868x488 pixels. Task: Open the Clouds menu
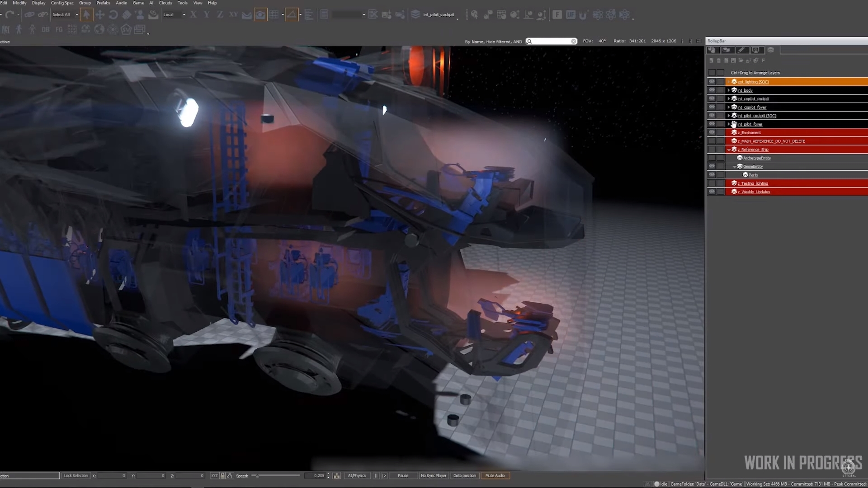165,3
